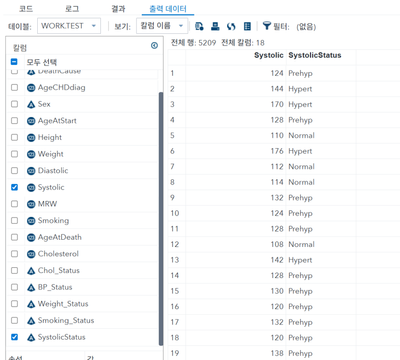This screenshot has height=360, width=400.
Task: Collapse the column panel with the arrow icon
Action: 154,45
